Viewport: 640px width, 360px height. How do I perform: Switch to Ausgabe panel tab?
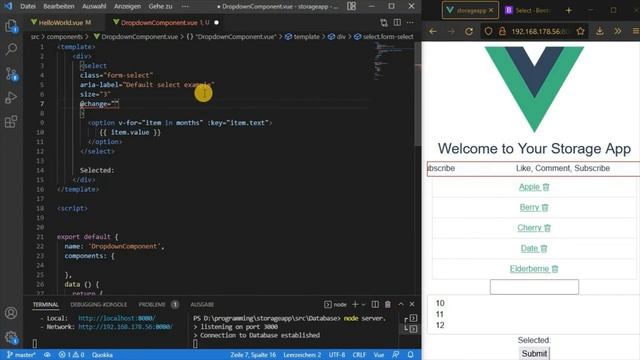point(202,304)
